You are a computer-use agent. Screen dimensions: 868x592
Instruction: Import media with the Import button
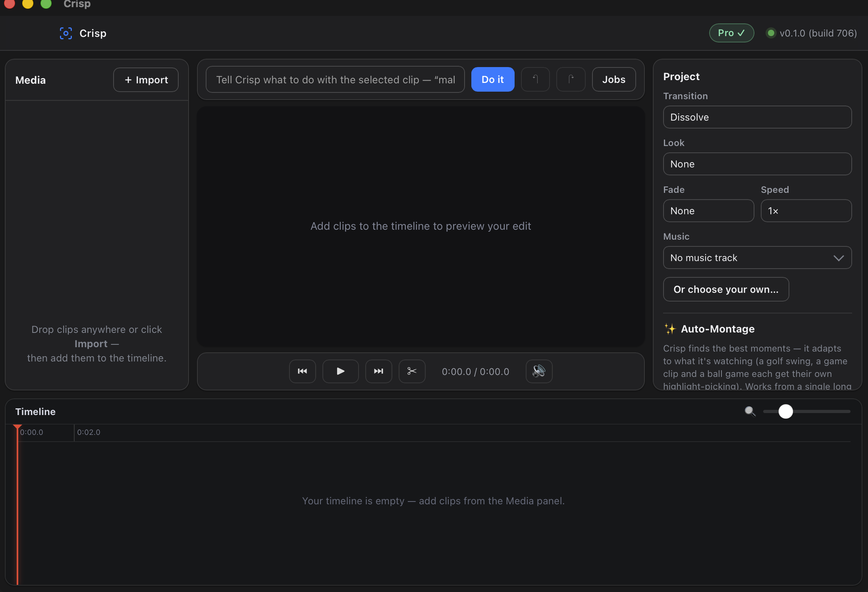coord(146,80)
